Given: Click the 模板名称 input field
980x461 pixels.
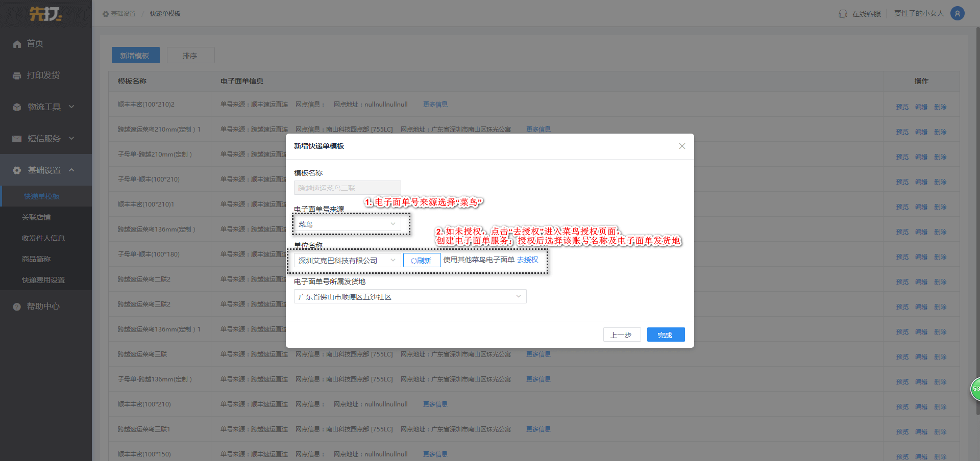Looking at the screenshot, I should pos(347,188).
